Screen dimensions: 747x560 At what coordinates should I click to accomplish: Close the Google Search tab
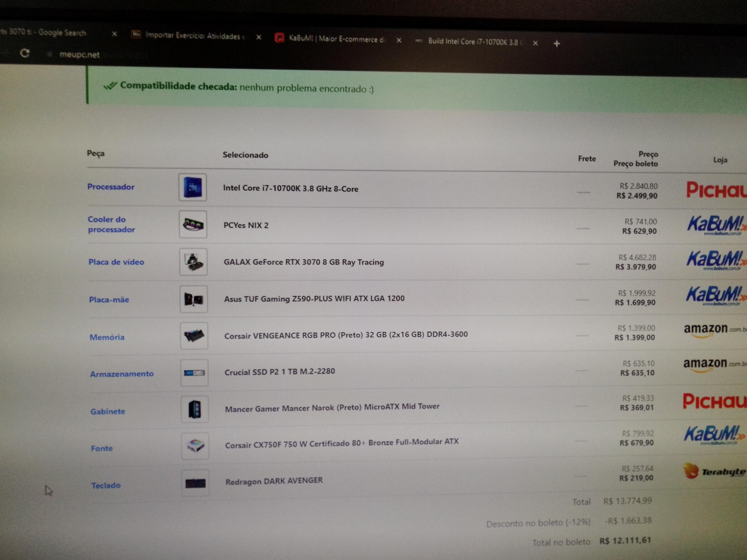(x=114, y=34)
